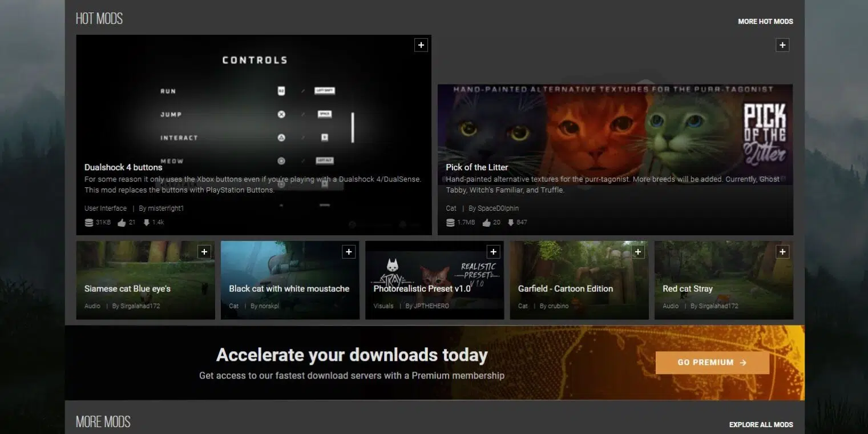Click download arrow icon on Pick of the Litter
The image size is (868, 434).
click(511, 223)
